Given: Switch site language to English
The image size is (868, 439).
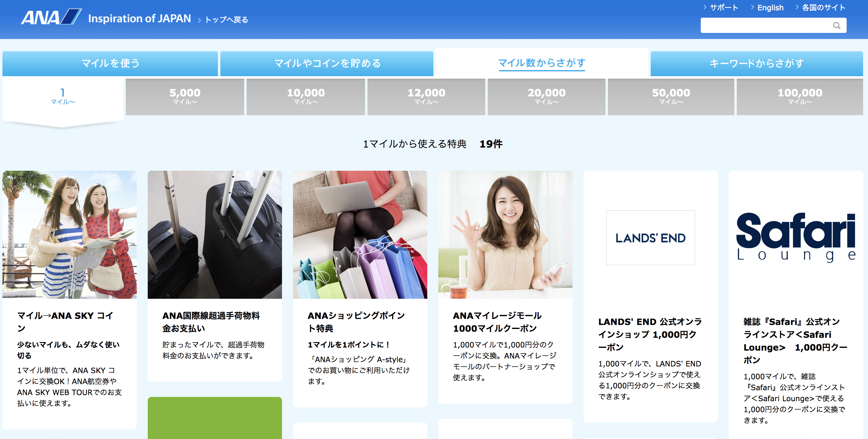Looking at the screenshot, I should (770, 7).
